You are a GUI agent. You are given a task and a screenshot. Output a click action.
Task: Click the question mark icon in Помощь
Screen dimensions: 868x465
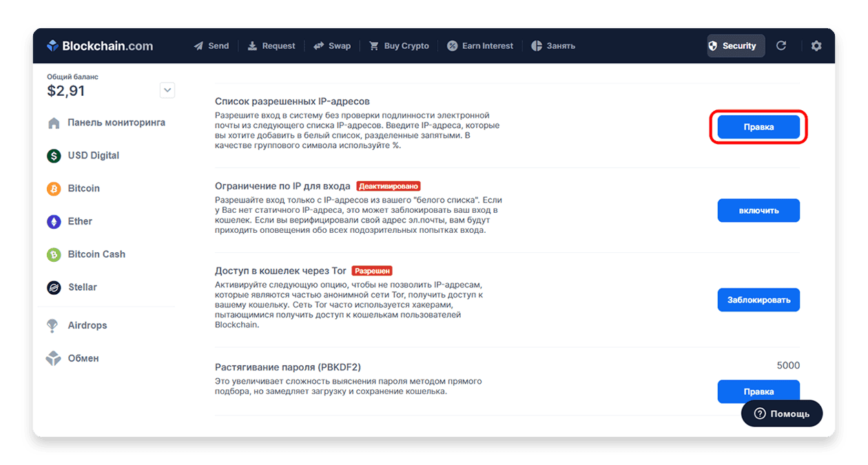tap(760, 414)
